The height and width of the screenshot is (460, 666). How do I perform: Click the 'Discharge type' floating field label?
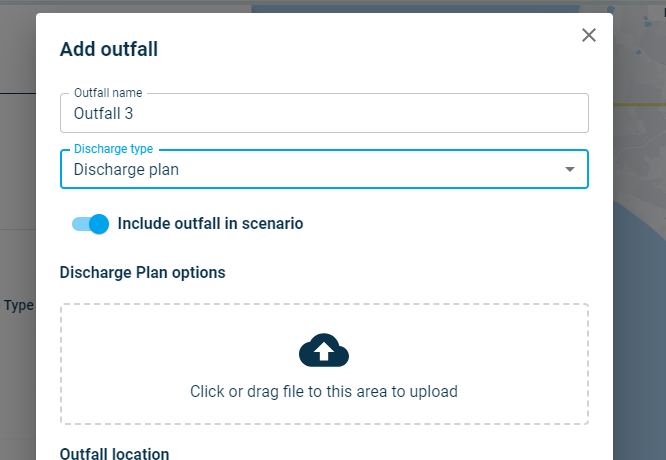click(x=113, y=149)
